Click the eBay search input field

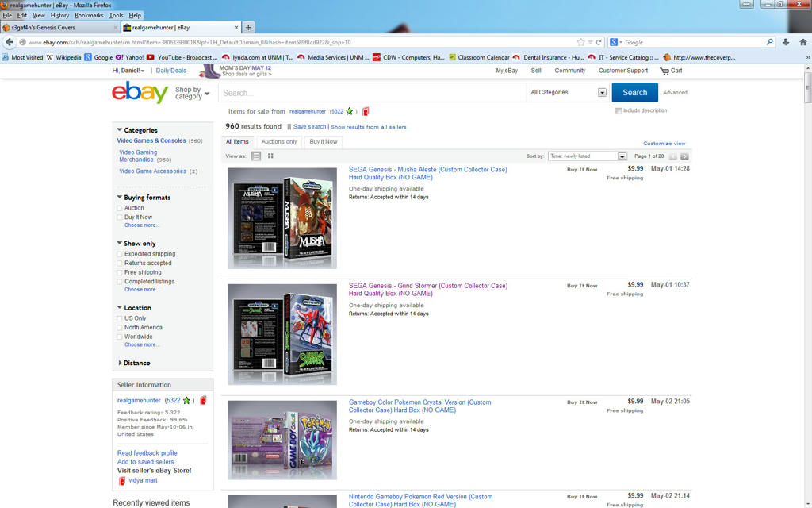click(372, 93)
